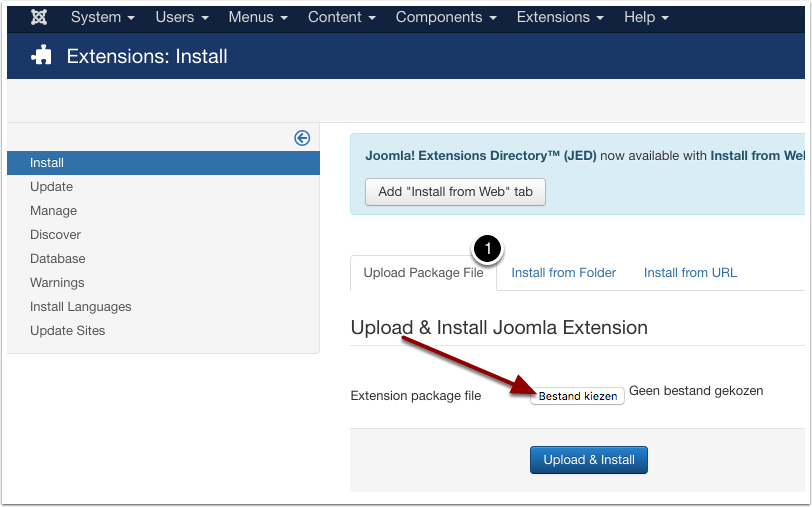
Task: Open the Users dropdown menu
Action: [x=182, y=17]
